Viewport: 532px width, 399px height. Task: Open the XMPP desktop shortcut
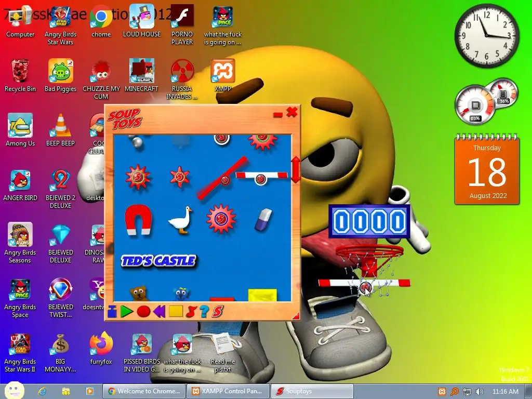point(222,75)
